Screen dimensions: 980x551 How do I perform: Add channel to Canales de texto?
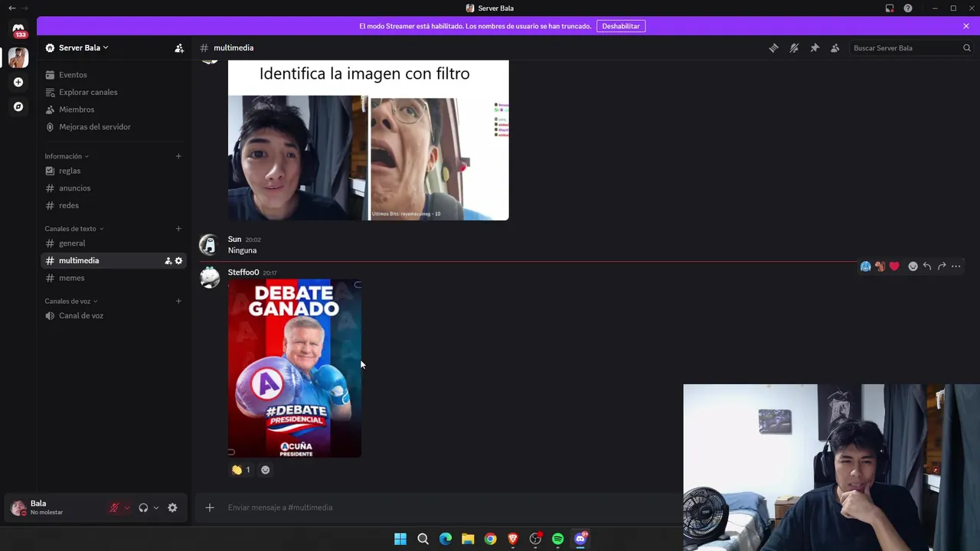178,229
